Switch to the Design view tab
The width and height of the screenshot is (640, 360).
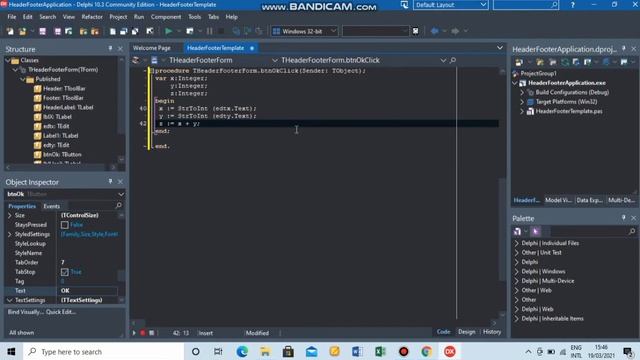point(467,331)
